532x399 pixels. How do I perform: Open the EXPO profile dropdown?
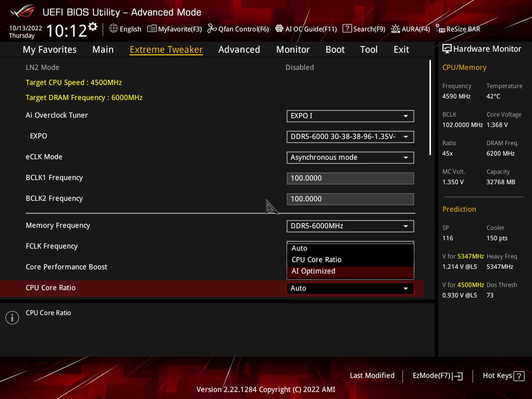pyautogui.click(x=350, y=137)
